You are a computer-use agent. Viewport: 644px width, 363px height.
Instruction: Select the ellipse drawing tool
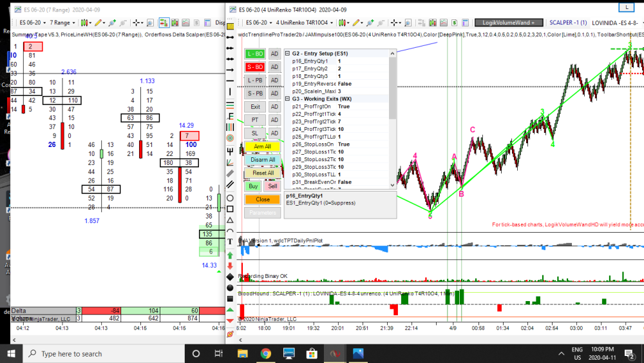[x=230, y=197]
